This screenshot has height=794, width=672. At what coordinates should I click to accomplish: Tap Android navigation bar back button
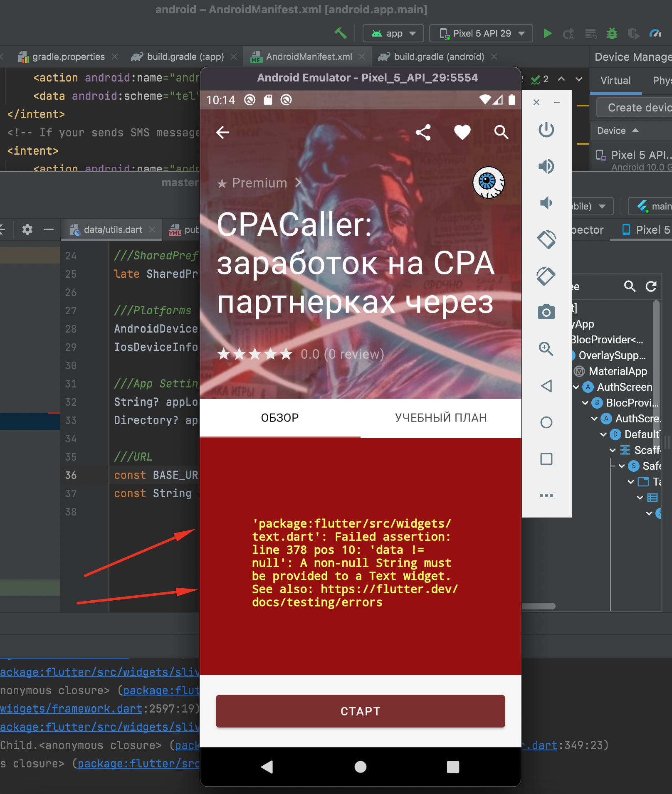click(x=267, y=767)
